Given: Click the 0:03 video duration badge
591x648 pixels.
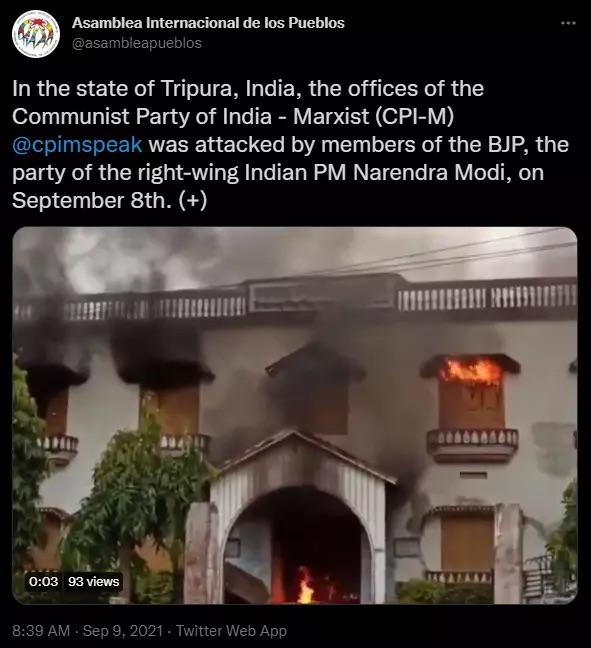Looking at the screenshot, I should (x=43, y=581).
